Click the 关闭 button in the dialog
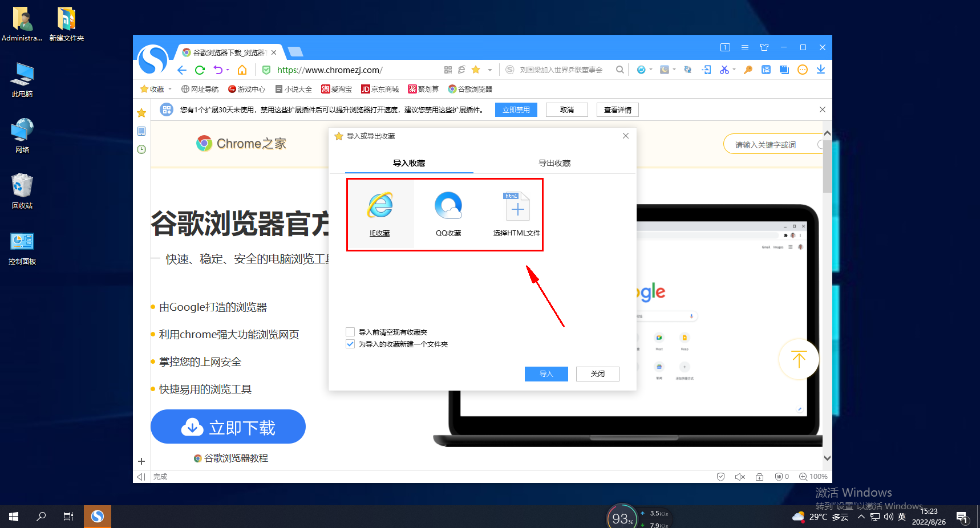Viewport: 980px width, 528px height. (x=598, y=373)
